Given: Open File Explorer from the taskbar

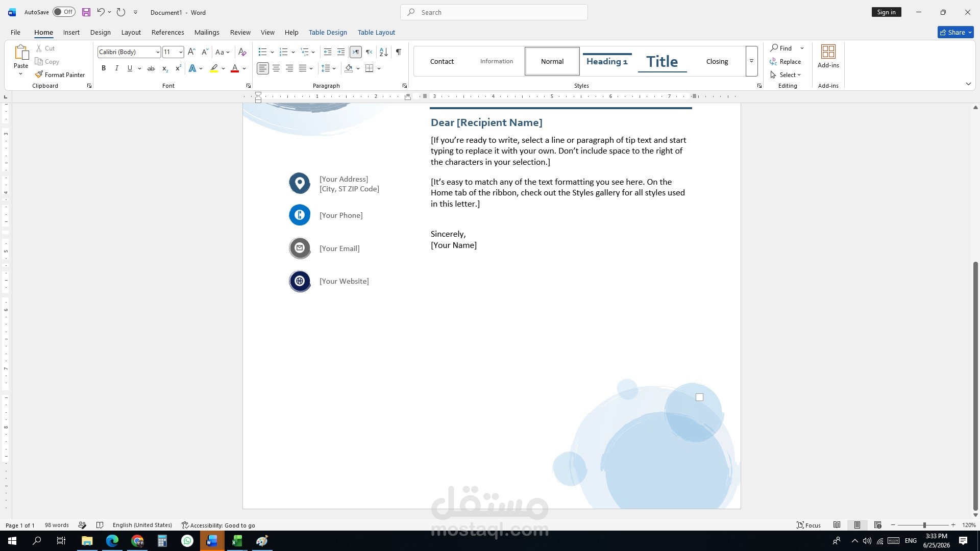Looking at the screenshot, I should pos(87,541).
